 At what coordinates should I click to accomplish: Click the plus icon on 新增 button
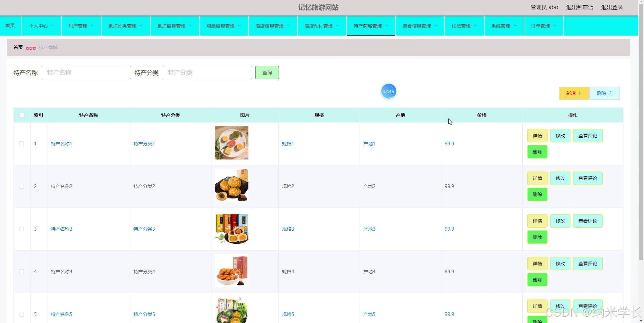pos(580,93)
